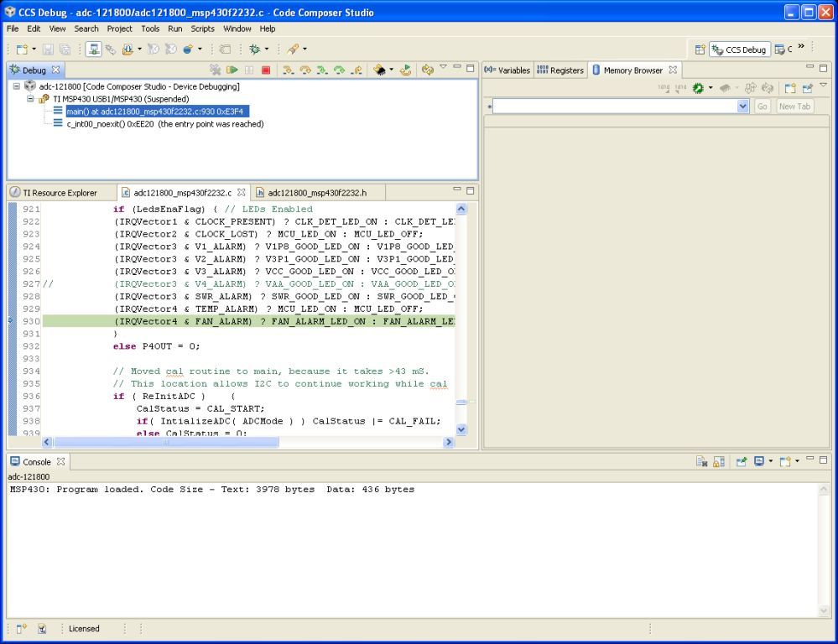Click the green Resume button in Debug view
The width and height of the screenshot is (838, 644).
(x=232, y=70)
